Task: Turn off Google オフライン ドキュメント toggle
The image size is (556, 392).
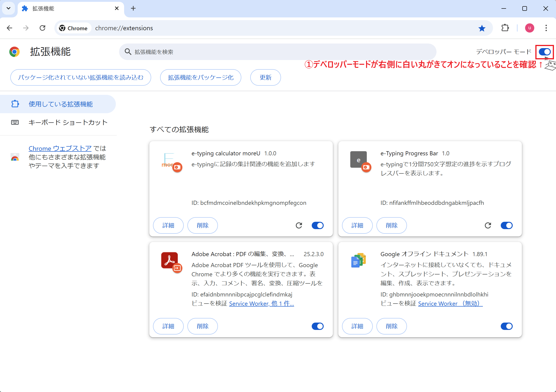Action: (x=506, y=326)
